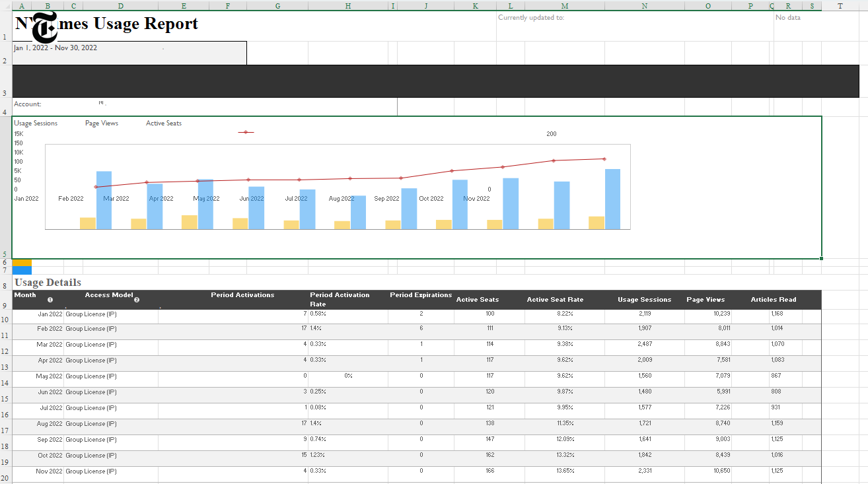
Task: Select the Select All corner of the grid
Action: (x=6, y=6)
